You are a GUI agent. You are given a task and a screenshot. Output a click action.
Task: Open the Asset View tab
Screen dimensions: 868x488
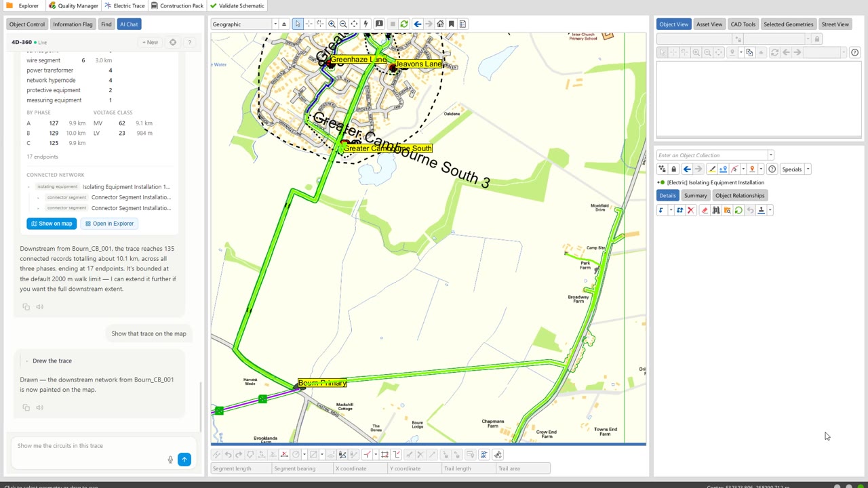pos(709,24)
